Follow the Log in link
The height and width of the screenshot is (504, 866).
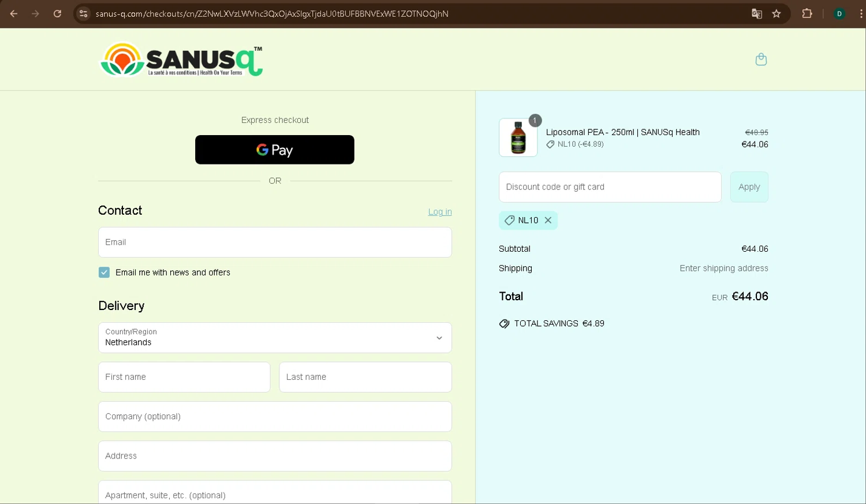click(440, 212)
